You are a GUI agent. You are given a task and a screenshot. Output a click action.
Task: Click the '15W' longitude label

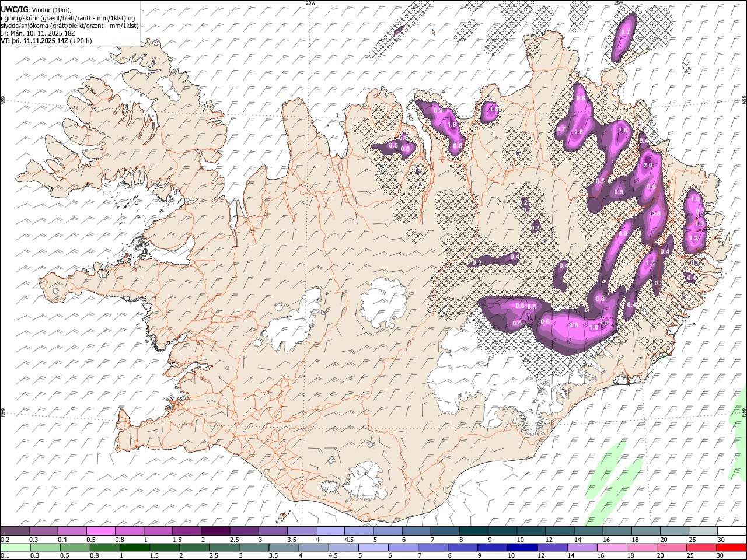pos(618,3)
